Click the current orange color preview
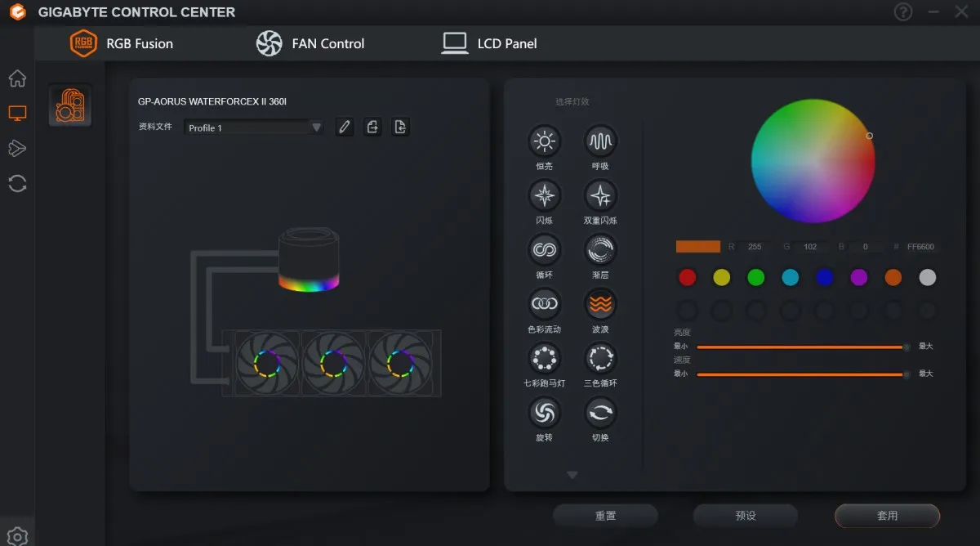The image size is (980, 546). pyautogui.click(x=698, y=246)
